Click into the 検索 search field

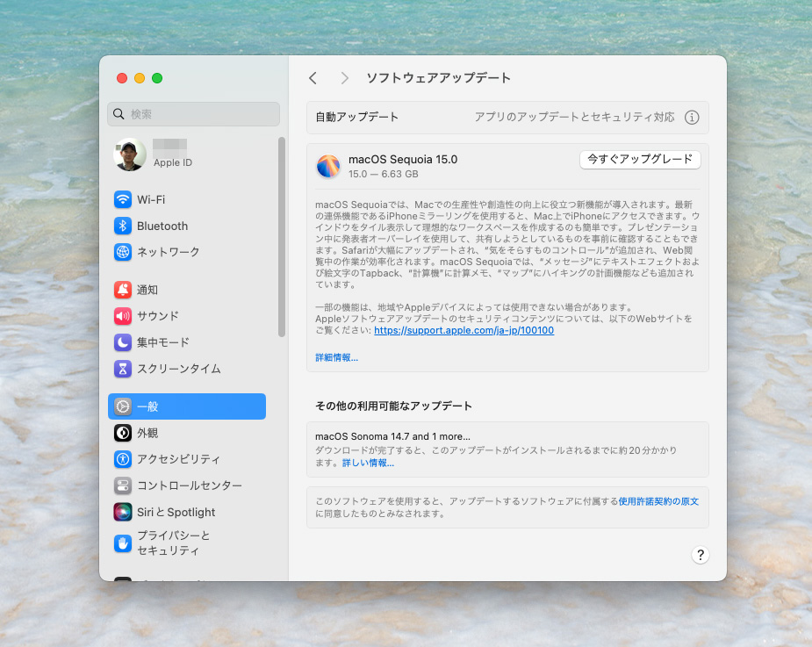pos(194,114)
